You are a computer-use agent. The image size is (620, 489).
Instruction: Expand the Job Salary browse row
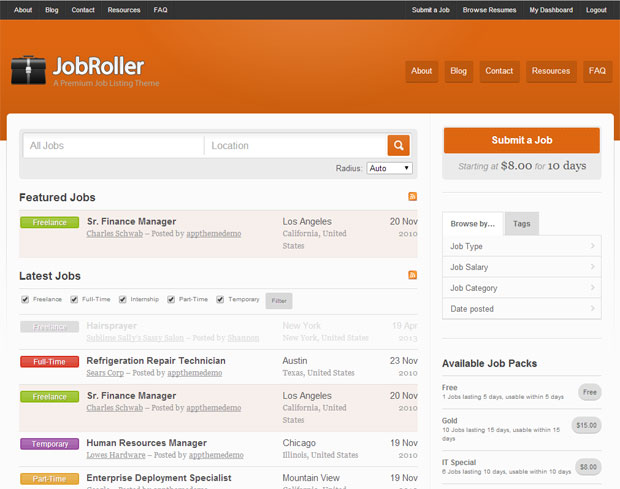[x=522, y=267]
